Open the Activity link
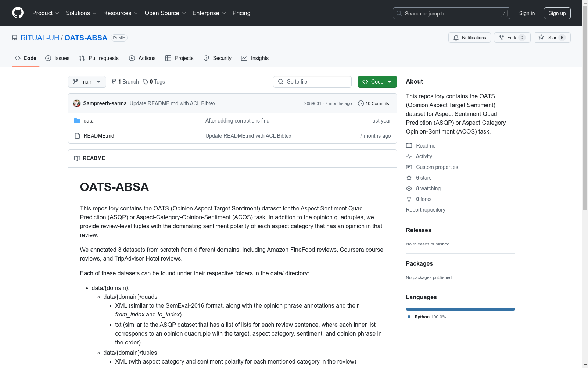 [424, 156]
